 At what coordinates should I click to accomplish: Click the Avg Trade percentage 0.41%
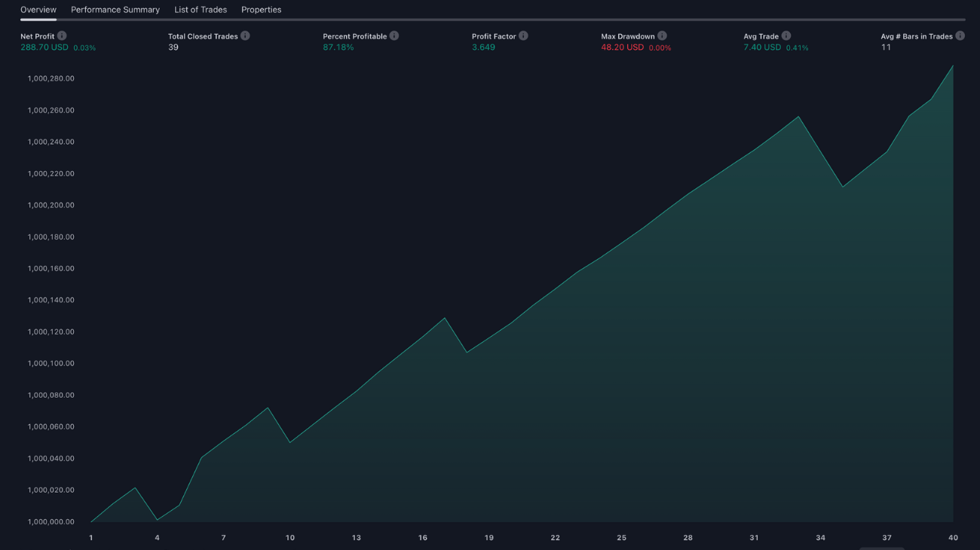pyautogui.click(x=797, y=48)
